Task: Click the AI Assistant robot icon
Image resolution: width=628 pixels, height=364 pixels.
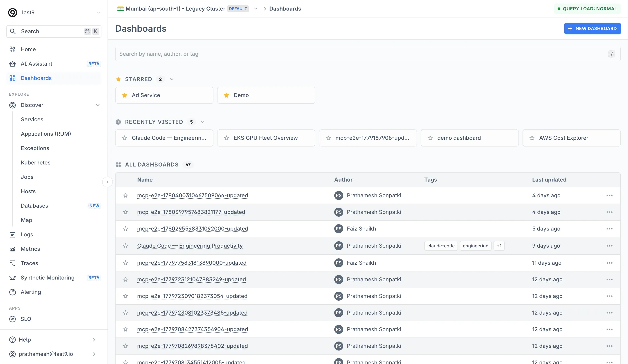Action: coord(12,64)
